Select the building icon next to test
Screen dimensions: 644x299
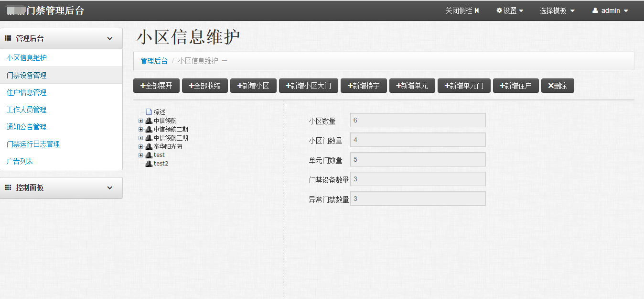[149, 155]
